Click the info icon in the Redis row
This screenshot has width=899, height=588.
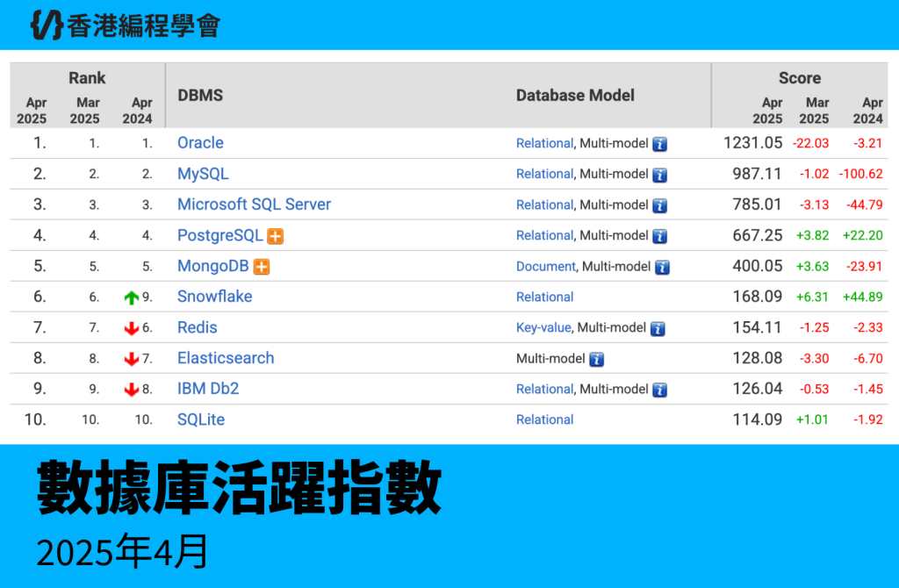point(658,328)
